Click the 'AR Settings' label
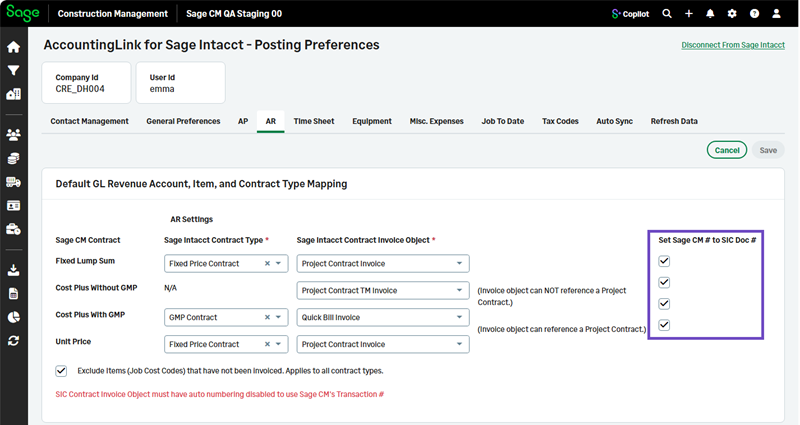Viewport: 800px width, 425px height. (191, 219)
